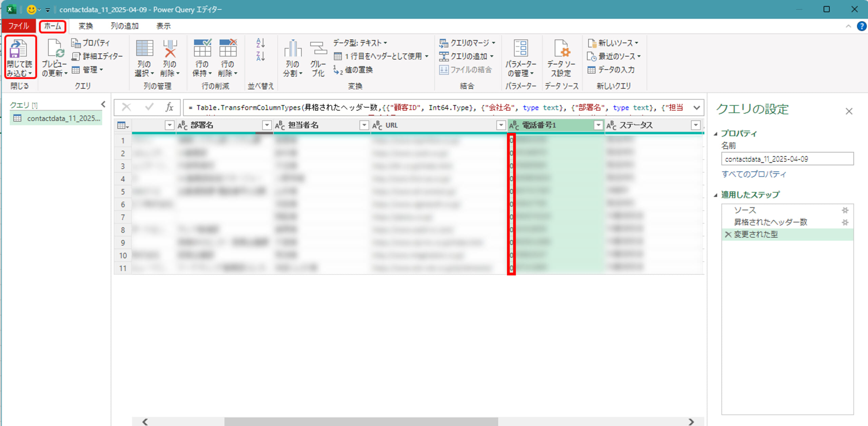The height and width of the screenshot is (426, 868).
Task: Open the New Source (新しいソース) dropdown
Action: pos(613,43)
